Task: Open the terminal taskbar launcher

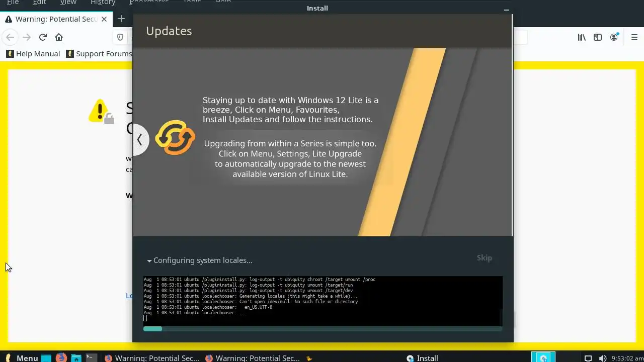Action: pyautogui.click(x=91, y=358)
